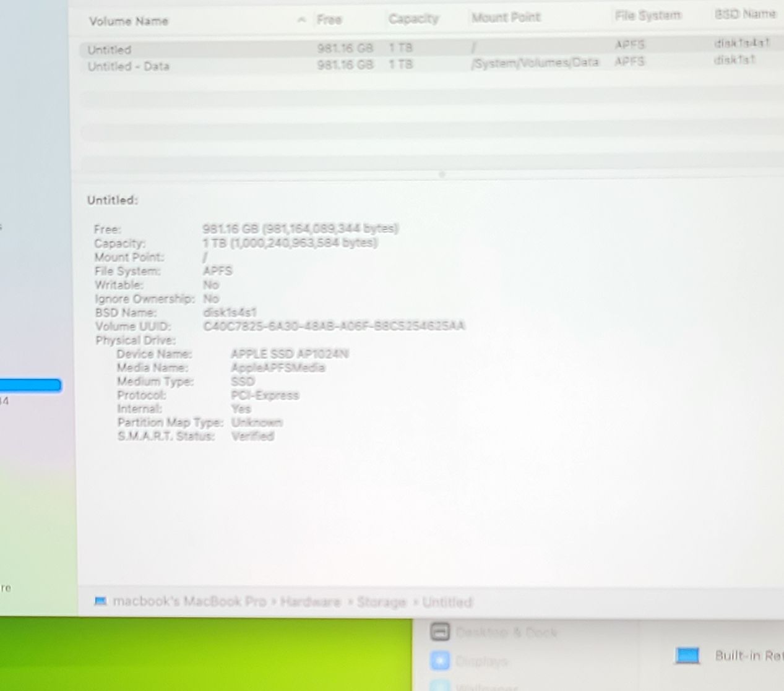
Task: Click macbook's MacBook Pro path label
Action: click(x=189, y=601)
